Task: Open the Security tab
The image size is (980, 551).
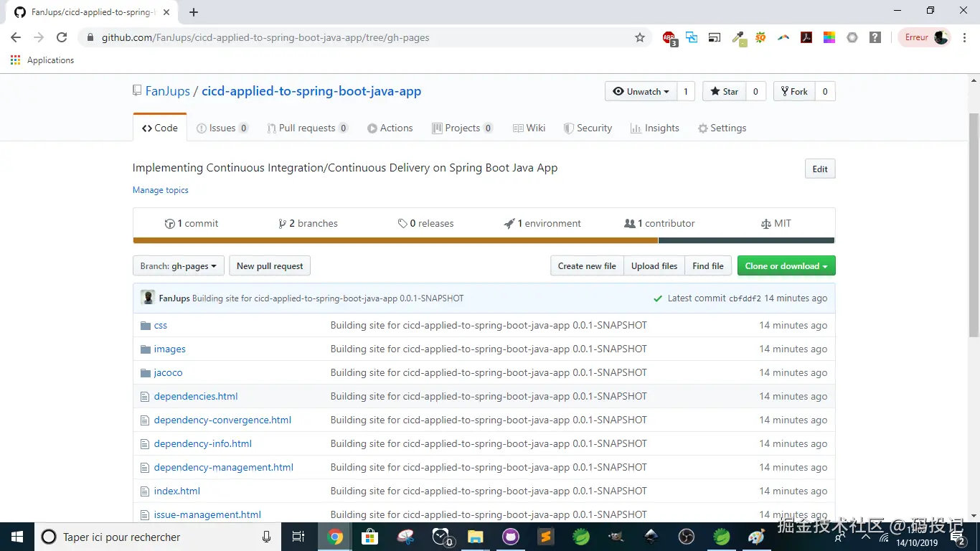Action: [588, 128]
